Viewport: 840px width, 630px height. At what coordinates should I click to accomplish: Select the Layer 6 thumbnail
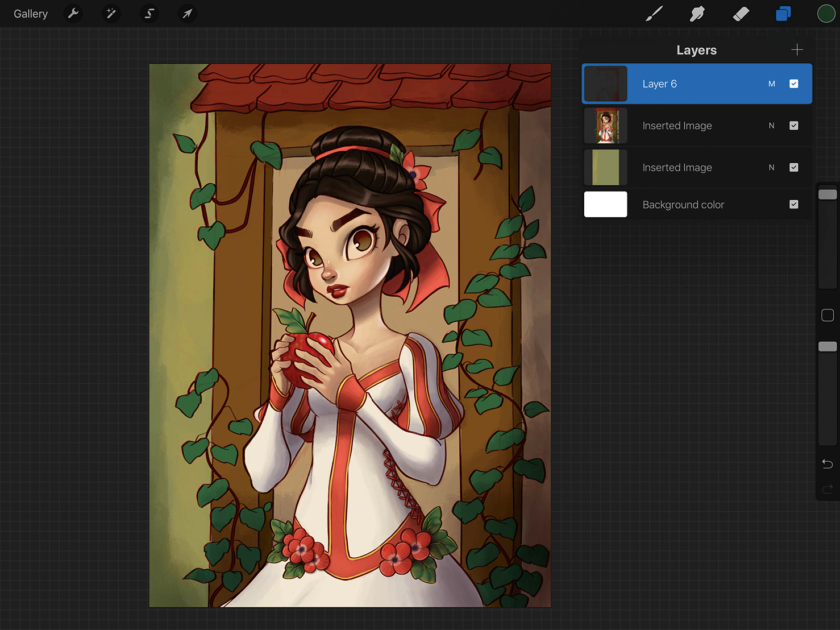point(606,84)
